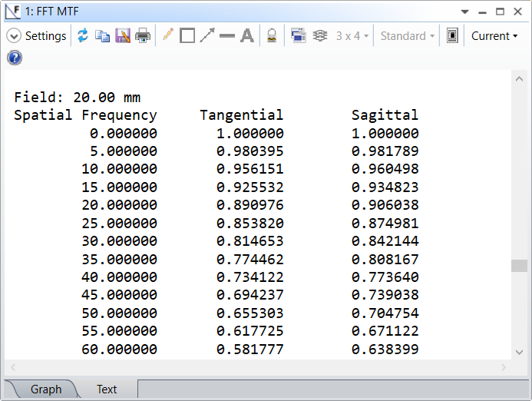
Task: Click the clone window icon
Action: (298, 35)
